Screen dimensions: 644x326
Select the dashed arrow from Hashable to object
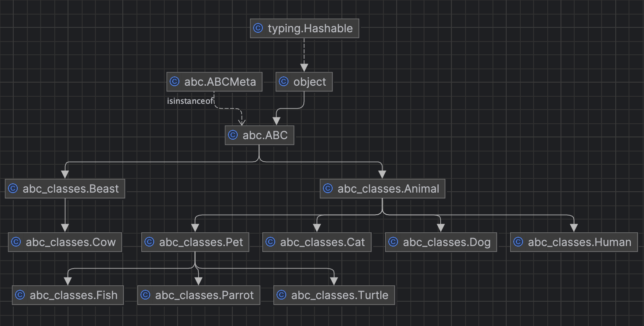pyautogui.click(x=304, y=54)
